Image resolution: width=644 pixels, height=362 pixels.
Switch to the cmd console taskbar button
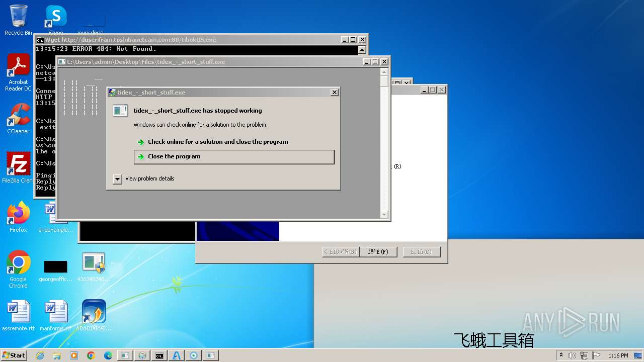pyautogui.click(x=159, y=355)
